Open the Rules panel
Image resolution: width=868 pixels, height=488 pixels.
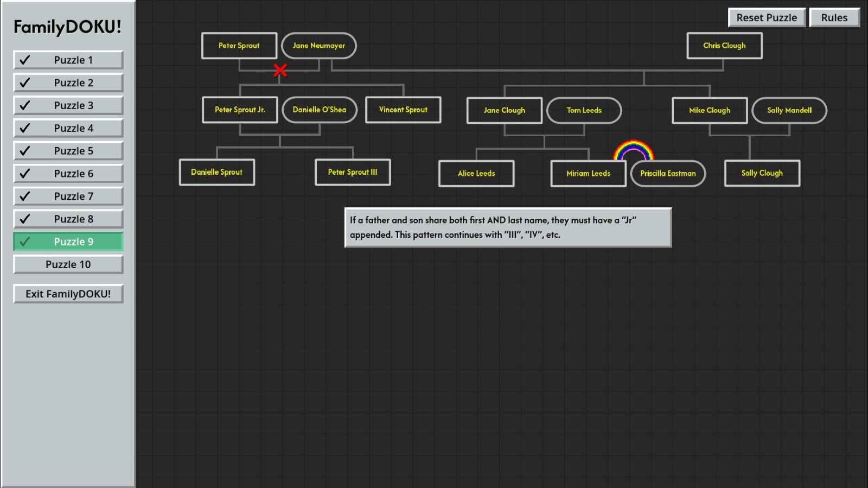click(834, 18)
